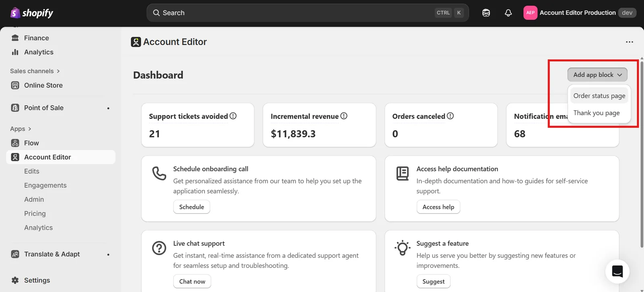The width and height of the screenshot is (644, 292).
Task: Click the Schedule onboarding call title
Action: (x=211, y=169)
